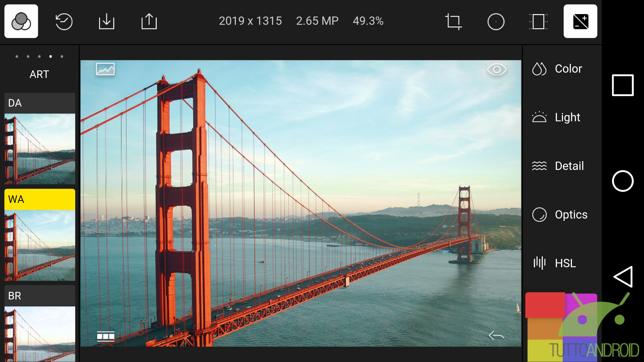Toggle the adjustments plus-minus button
644x362 pixels.
pyautogui.click(x=580, y=21)
